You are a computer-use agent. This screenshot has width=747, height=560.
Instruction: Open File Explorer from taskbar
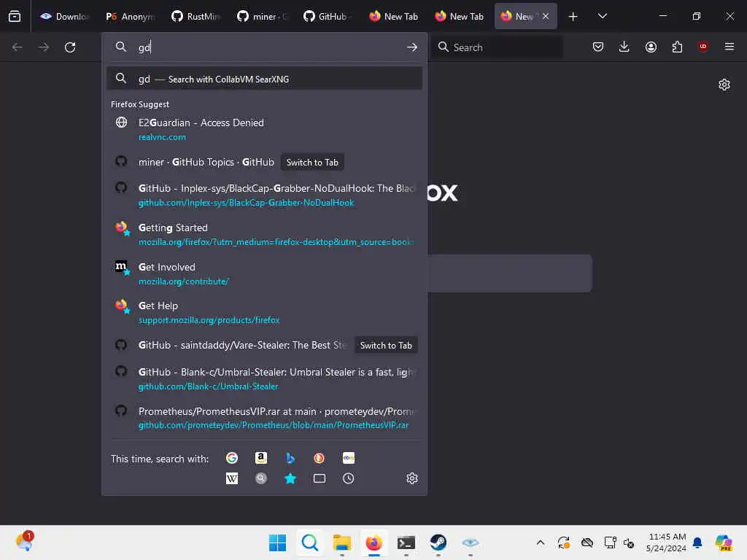click(342, 542)
